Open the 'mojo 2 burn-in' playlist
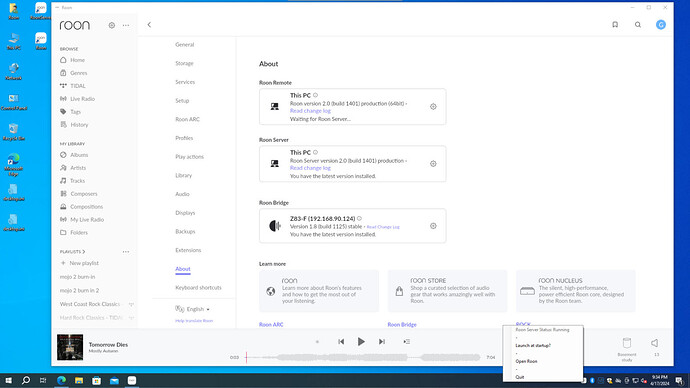The width and height of the screenshot is (690, 388). coord(77,277)
